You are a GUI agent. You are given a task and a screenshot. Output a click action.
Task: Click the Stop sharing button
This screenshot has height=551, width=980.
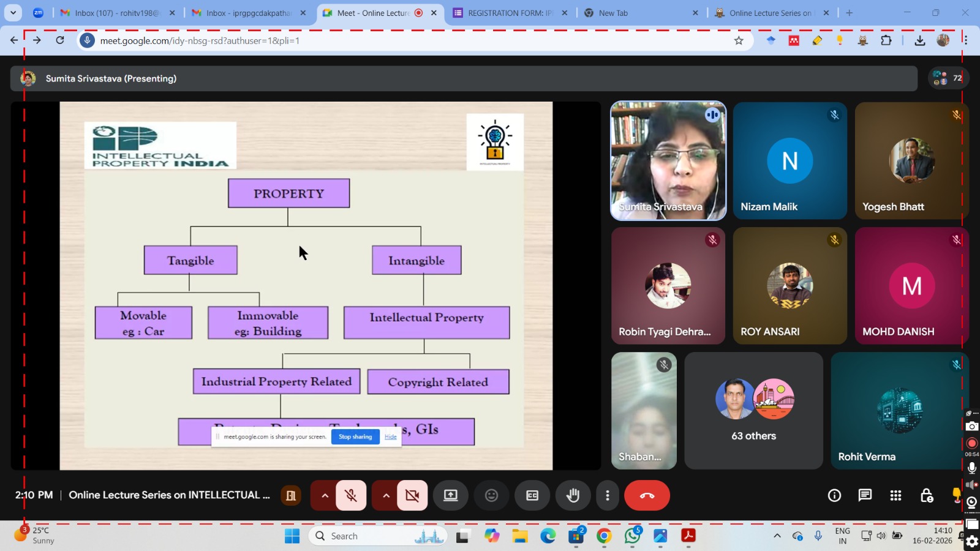[355, 437]
